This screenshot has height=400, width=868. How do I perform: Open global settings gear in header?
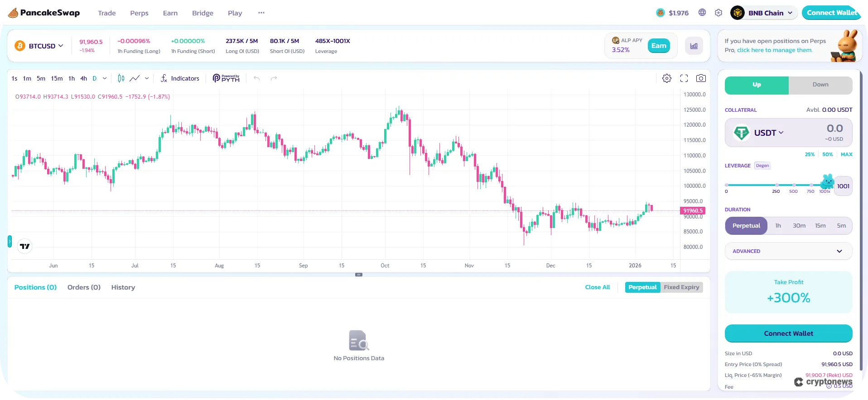tap(719, 13)
